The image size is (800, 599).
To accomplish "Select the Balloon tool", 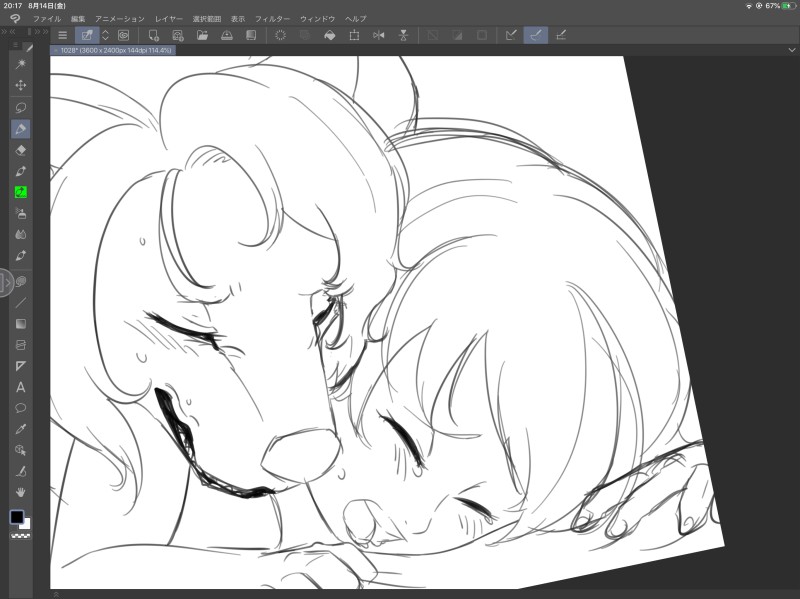I will pyautogui.click(x=21, y=408).
